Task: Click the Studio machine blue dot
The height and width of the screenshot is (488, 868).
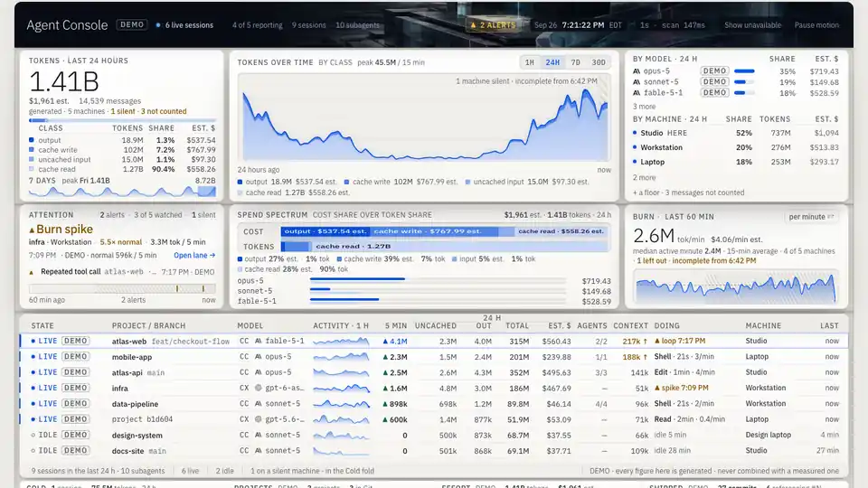Action: tap(635, 133)
